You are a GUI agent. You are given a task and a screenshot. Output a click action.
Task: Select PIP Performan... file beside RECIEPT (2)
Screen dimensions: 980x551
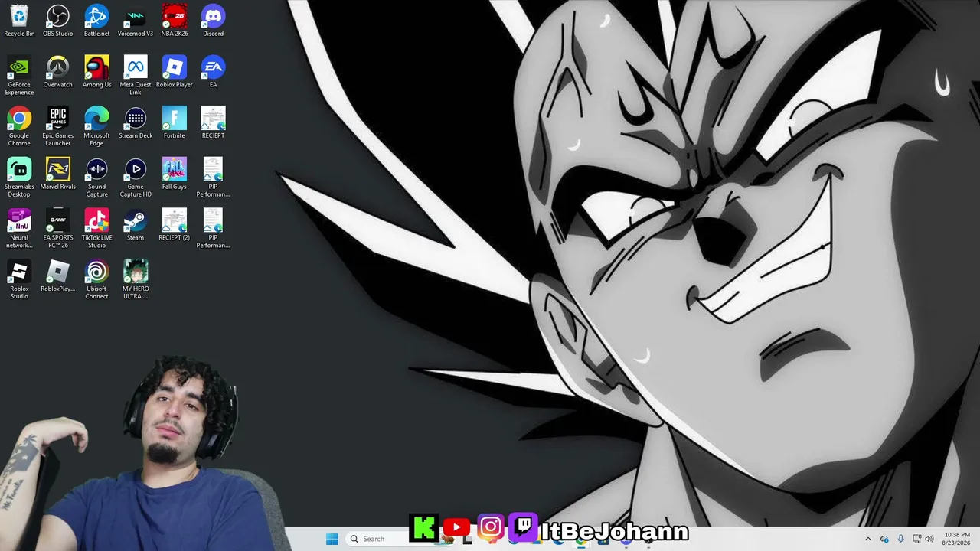213,229
